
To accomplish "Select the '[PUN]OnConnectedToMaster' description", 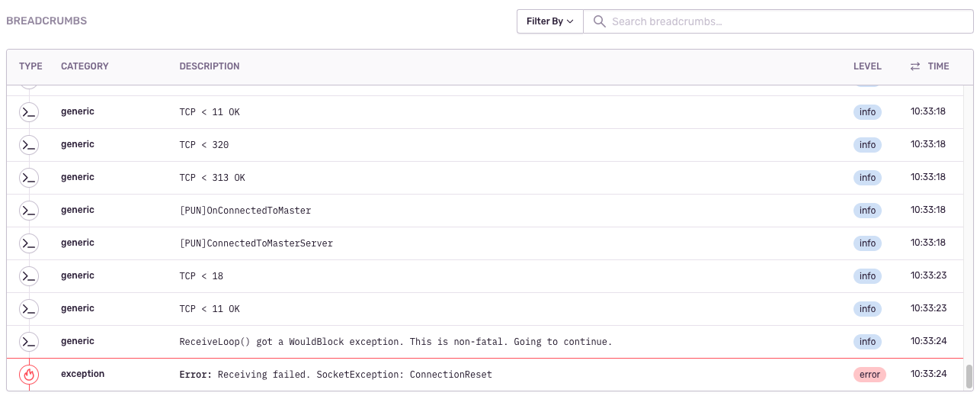I will point(245,211).
